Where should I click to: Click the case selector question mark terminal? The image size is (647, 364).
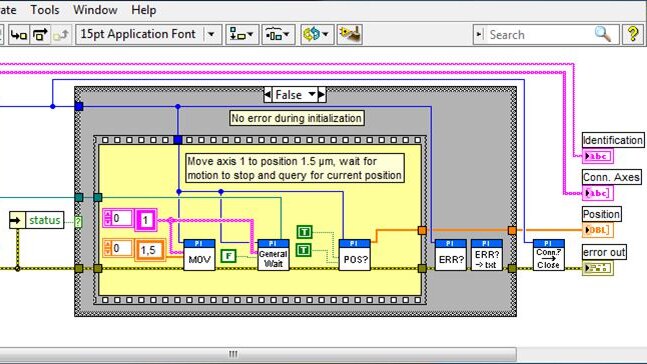[x=78, y=222]
